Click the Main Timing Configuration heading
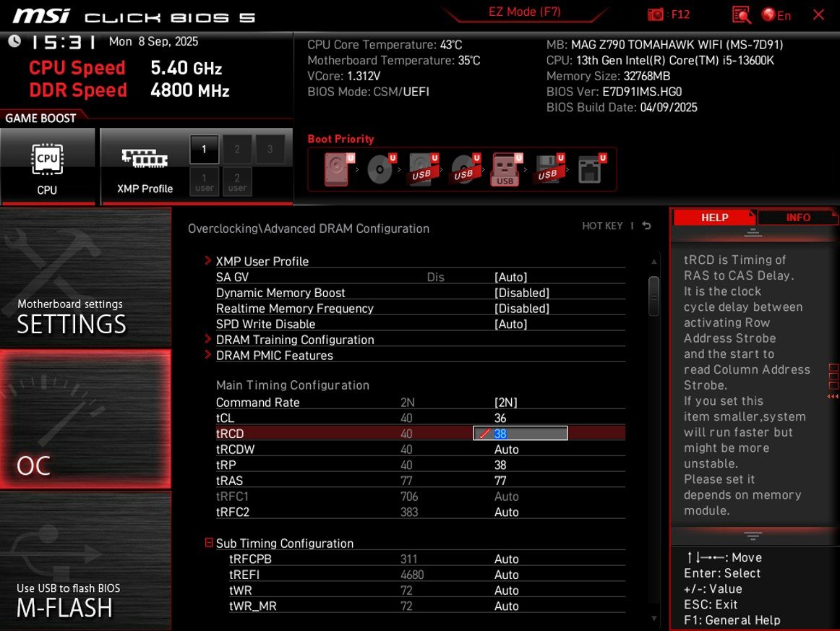The height and width of the screenshot is (631, 840). pyautogui.click(x=293, y=385)
